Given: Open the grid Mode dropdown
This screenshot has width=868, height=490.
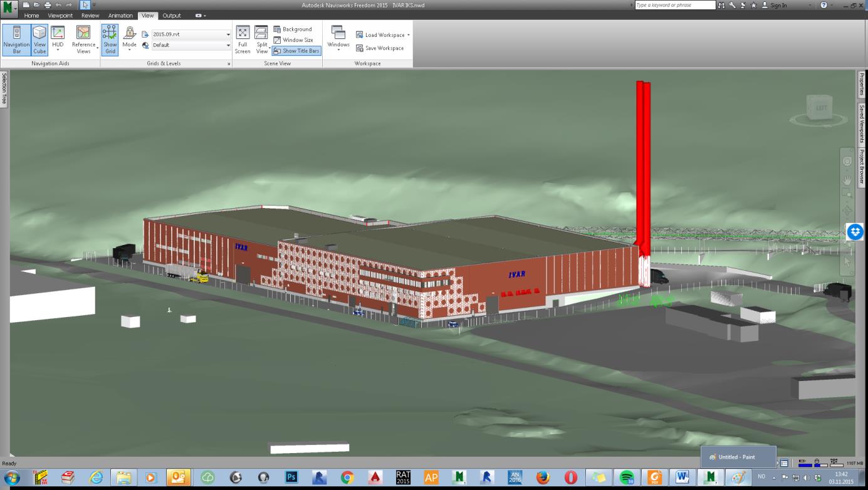Looking at the screenshot, I should (x=129, y=40).
